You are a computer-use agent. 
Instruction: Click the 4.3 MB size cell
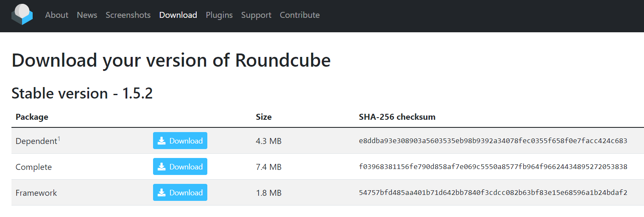(269, 141)
